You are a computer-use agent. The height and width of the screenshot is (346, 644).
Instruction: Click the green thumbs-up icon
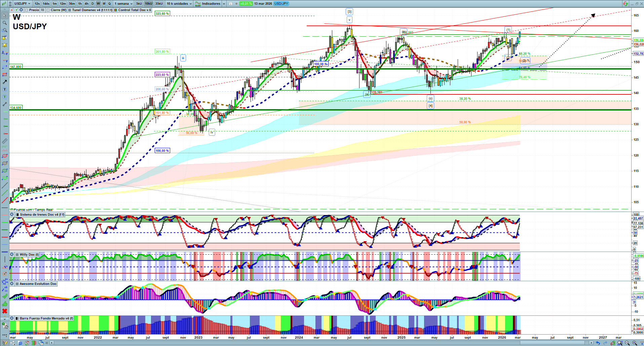coord(5,304)
